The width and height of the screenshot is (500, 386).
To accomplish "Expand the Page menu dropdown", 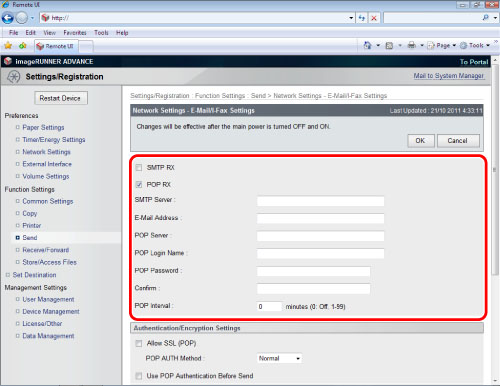I will 442,45.
